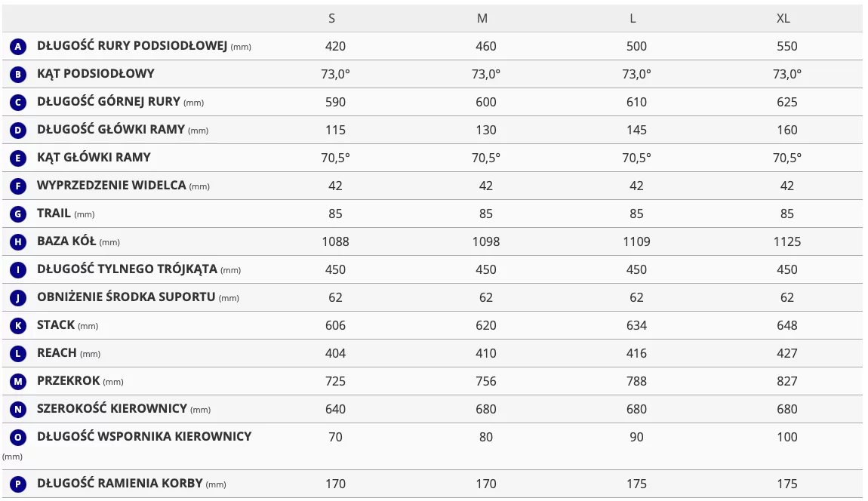
Task: Click the G badge beside Trail
Action: (x=18, y=214)
